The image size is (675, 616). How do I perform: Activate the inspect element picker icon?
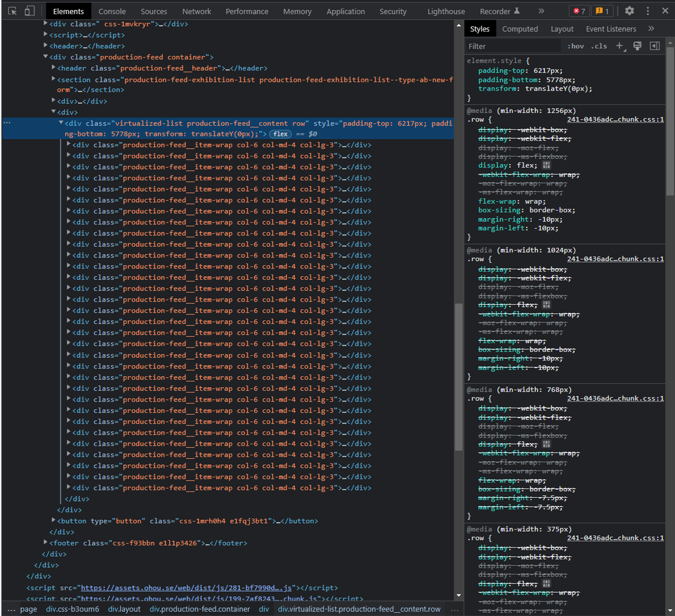(x=12, y=11)
